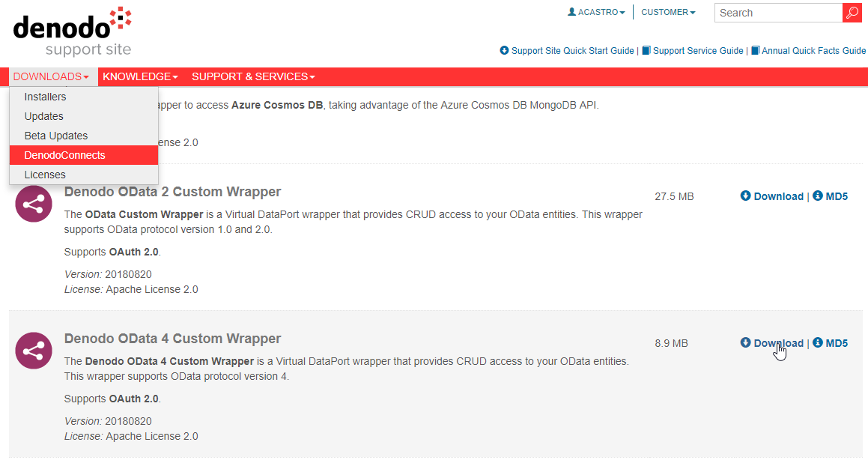The height and width of the screenshot is (466, 868).
Task: Click the red search magnifier button
Action: click(x=852, y=13)
